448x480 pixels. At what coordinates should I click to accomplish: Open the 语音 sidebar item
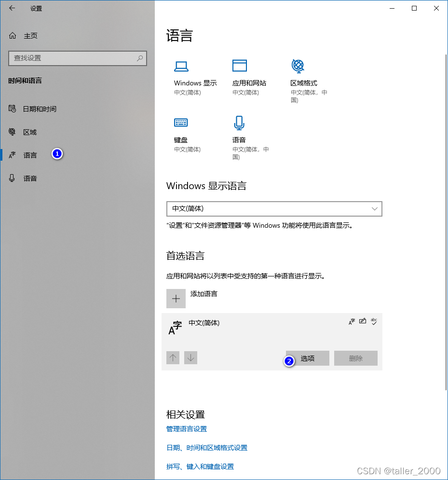[x=78, y=178]
